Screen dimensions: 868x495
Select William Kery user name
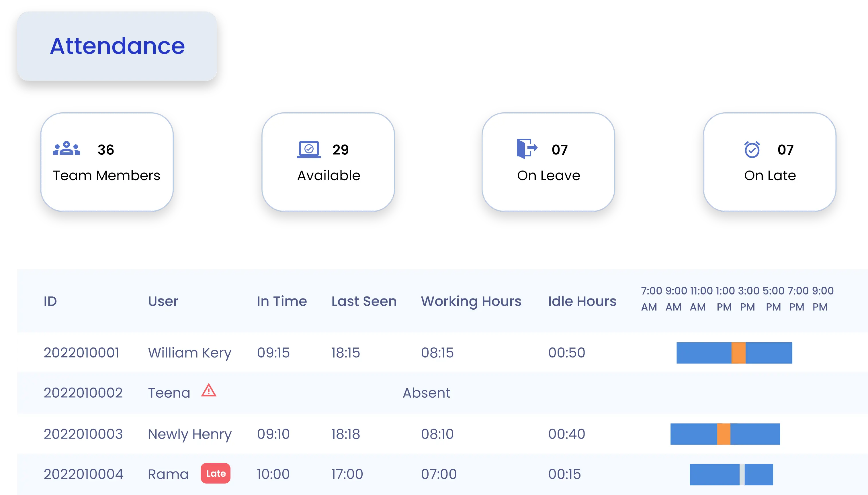click(189, 353)
